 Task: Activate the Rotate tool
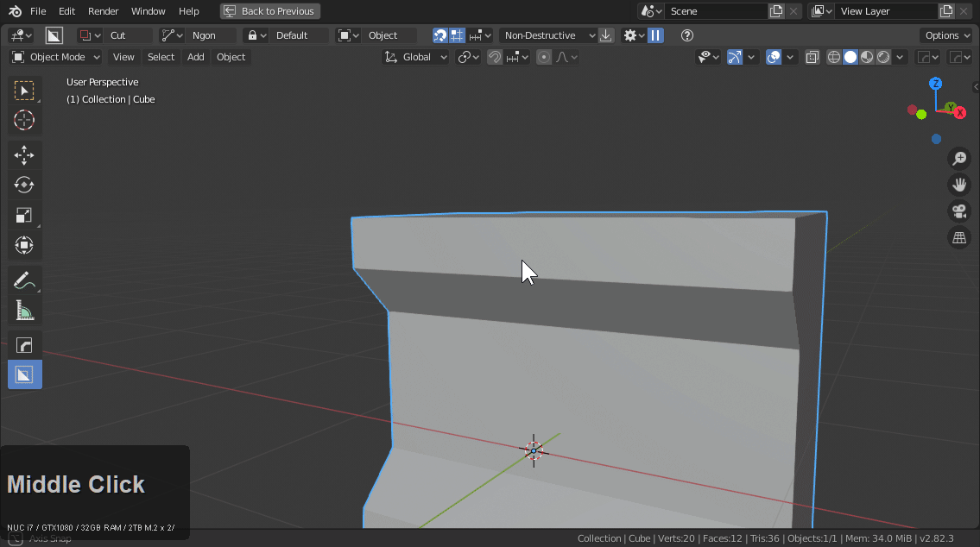(24, 185)
